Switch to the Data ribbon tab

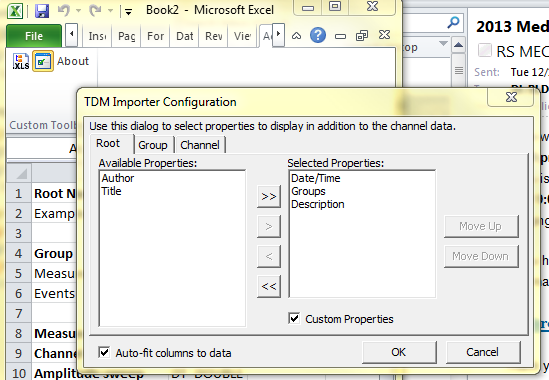[x=185, y=36]
